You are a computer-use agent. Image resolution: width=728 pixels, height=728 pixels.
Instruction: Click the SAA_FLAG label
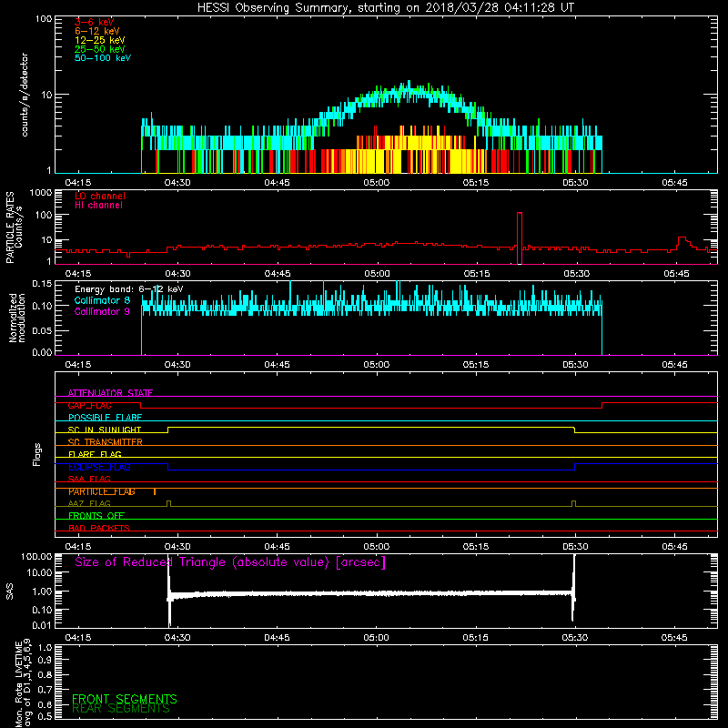coord(89,479)
